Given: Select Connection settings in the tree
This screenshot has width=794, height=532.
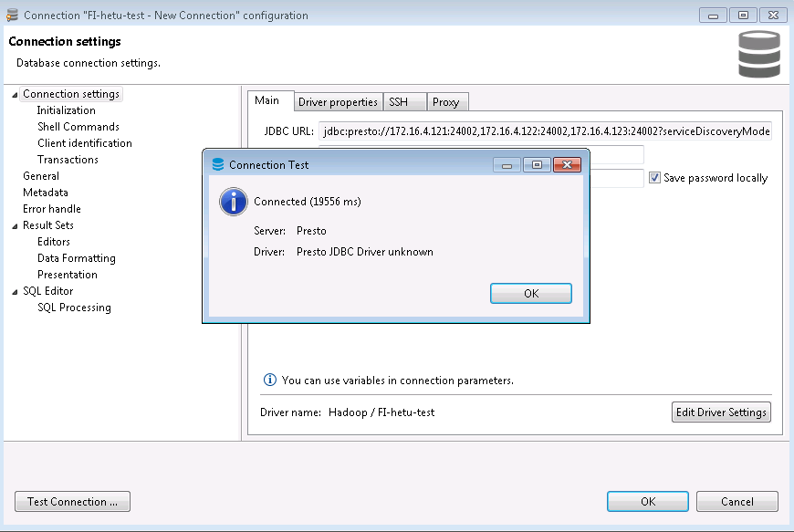Looking at the screenshot, I should pos(71,94).
